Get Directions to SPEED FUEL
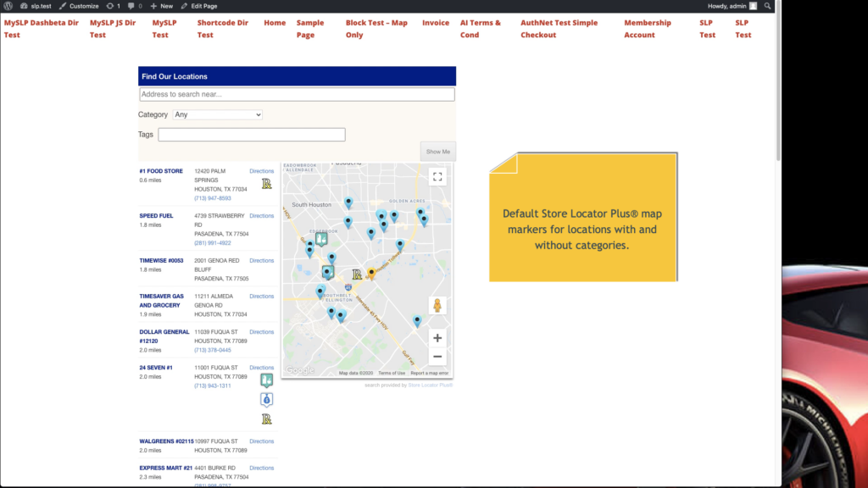The width and height of the screenshot is (868, 488). (261, 216)
